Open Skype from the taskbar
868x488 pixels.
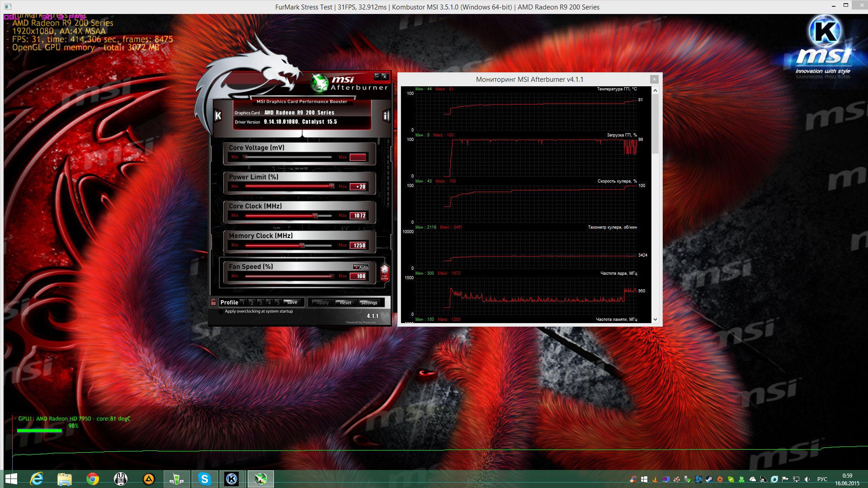pos(204,479)
